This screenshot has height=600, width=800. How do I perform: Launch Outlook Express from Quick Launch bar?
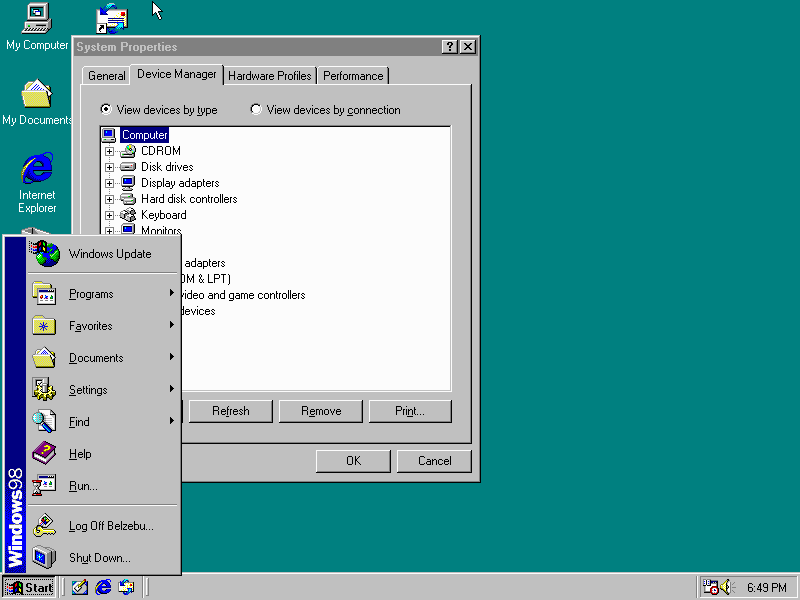(x=127, y=587)
